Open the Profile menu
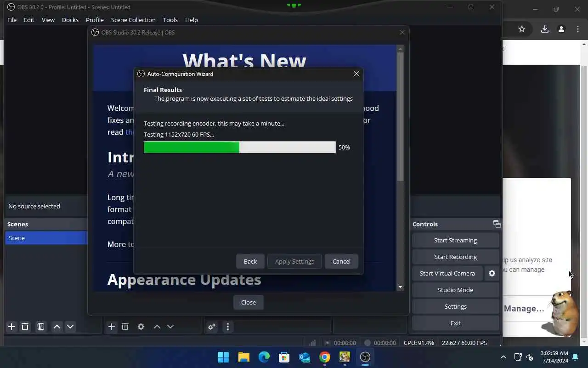Screen dimensions: 588x368 pyautogui.click(x=95, y=20)
